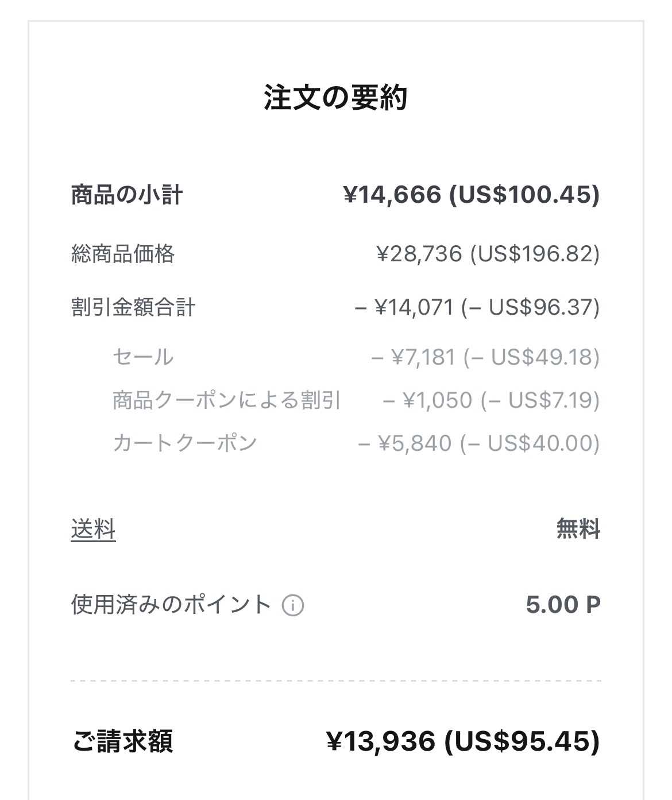The height and width of the screenshot is (800, 672).
Task: Click the ¥28,736 total item price
Action: (488, 253)
